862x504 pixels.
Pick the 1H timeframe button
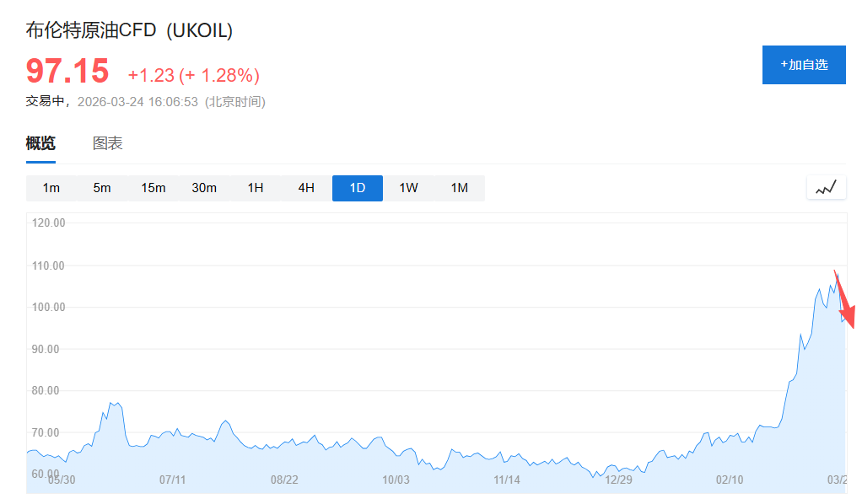click(256, 188)
